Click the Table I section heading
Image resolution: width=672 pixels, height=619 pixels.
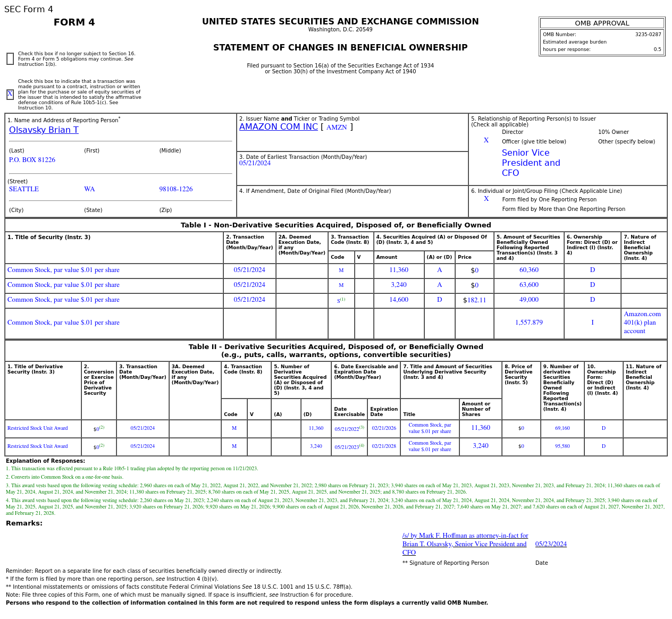click(x=336, y=225)
